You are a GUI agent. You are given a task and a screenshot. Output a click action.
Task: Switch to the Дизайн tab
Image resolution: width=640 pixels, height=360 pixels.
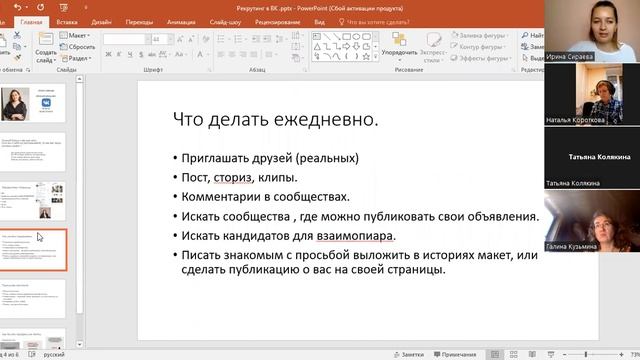[101, 22]
